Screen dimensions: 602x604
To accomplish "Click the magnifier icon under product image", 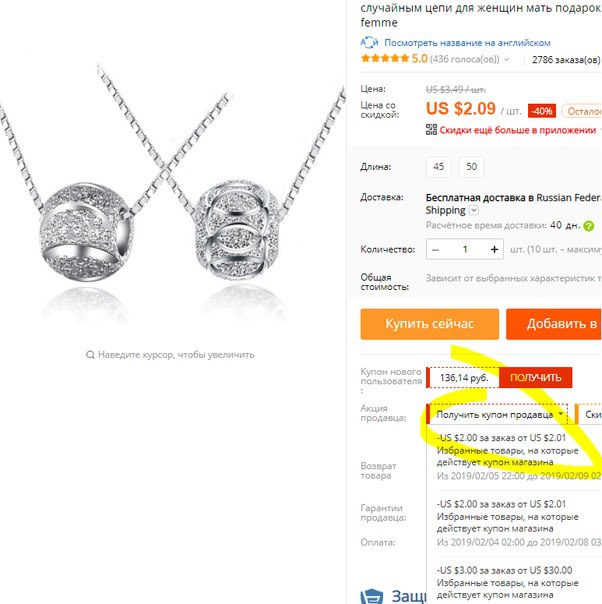I will pos(90,354).
